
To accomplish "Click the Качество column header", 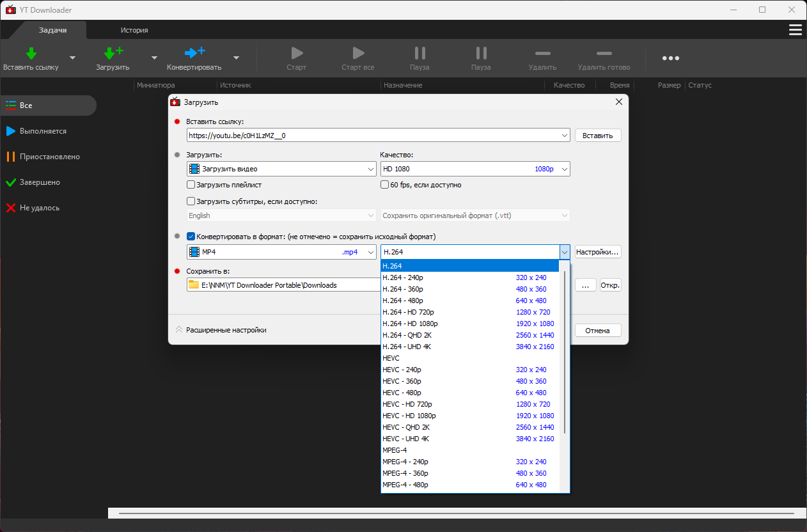I will [569, 85].
